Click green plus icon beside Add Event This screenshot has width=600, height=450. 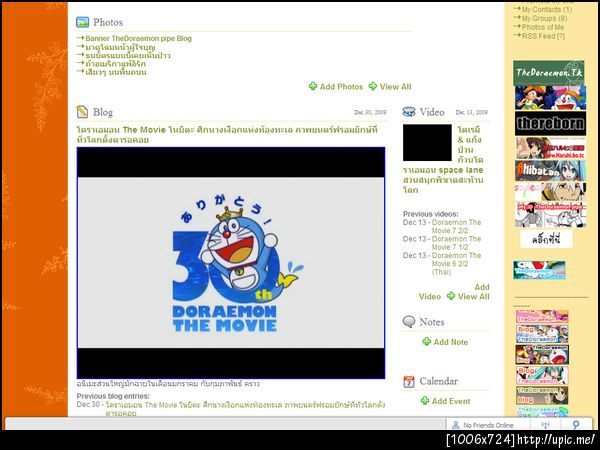click(x=425, y=401)
